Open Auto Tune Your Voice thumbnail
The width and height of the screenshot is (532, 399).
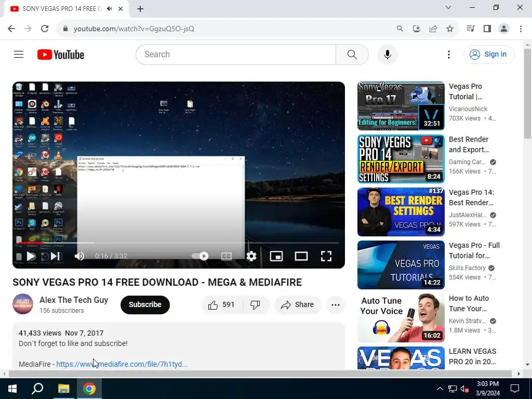[401, 317]
